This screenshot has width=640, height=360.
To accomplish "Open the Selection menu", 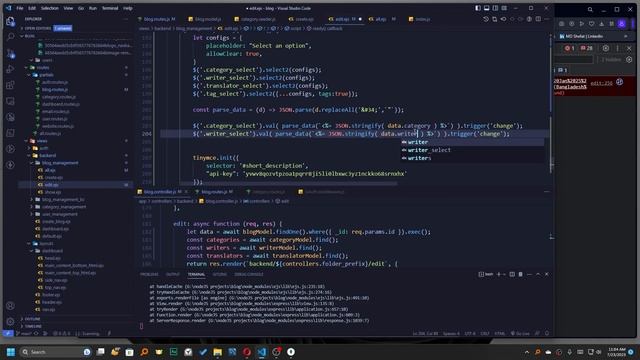I will point(50,8).
